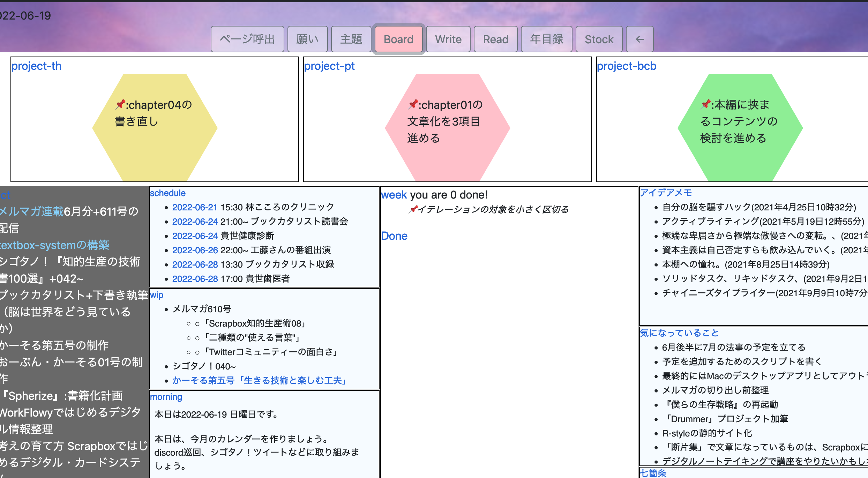
Task: Open かーそる第五号 link in wip
Action: (260, 380)
